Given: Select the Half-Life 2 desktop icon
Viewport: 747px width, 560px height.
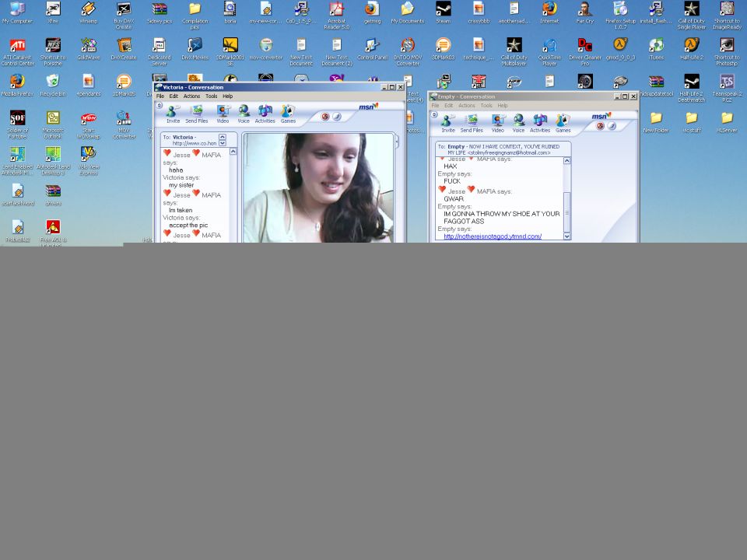Looking at the screenshot, I should pyautogui.click(x=692, y=48).
